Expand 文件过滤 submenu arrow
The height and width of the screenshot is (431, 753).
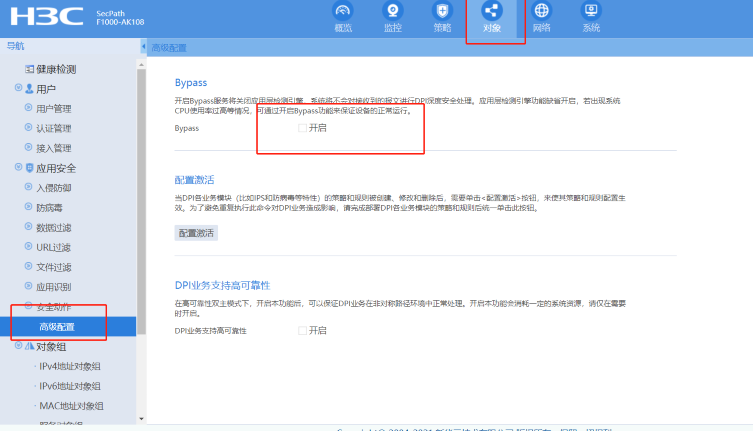(x=28, y=266)
